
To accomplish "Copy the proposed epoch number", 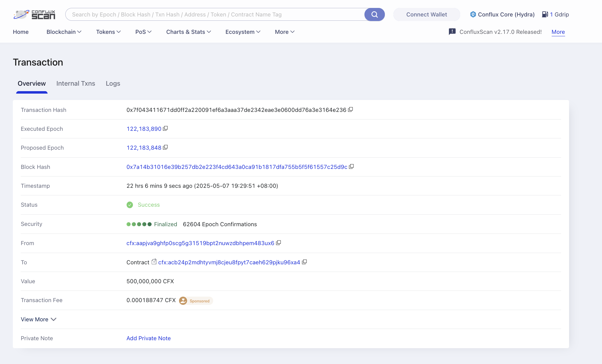I will pos(165,147).
